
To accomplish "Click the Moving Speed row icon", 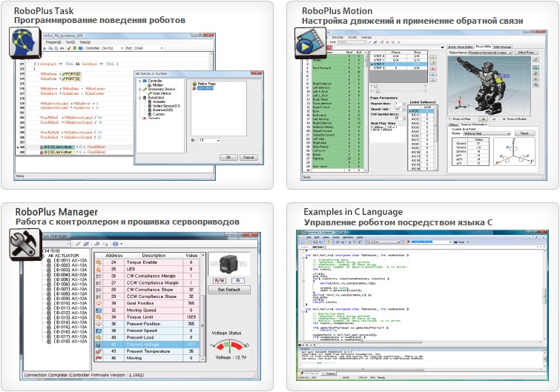I will [99, 310].
